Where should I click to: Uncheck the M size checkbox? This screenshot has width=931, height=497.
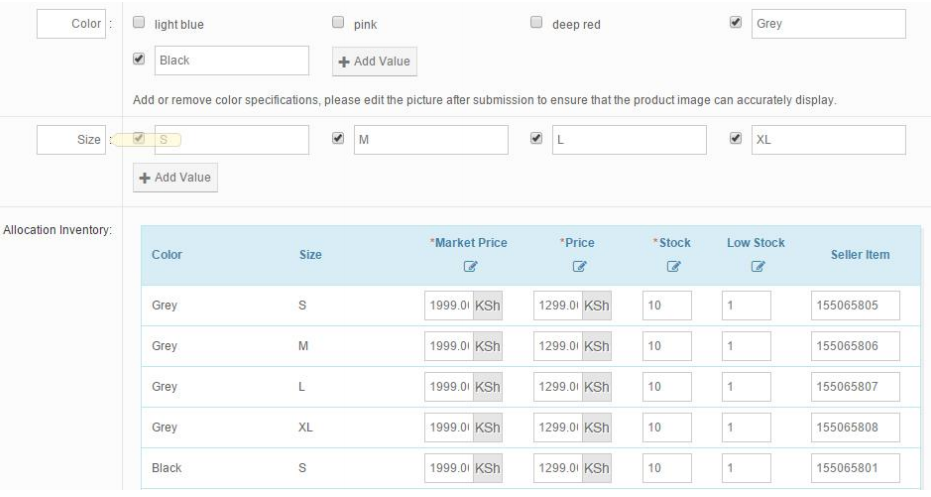point(338,138)
